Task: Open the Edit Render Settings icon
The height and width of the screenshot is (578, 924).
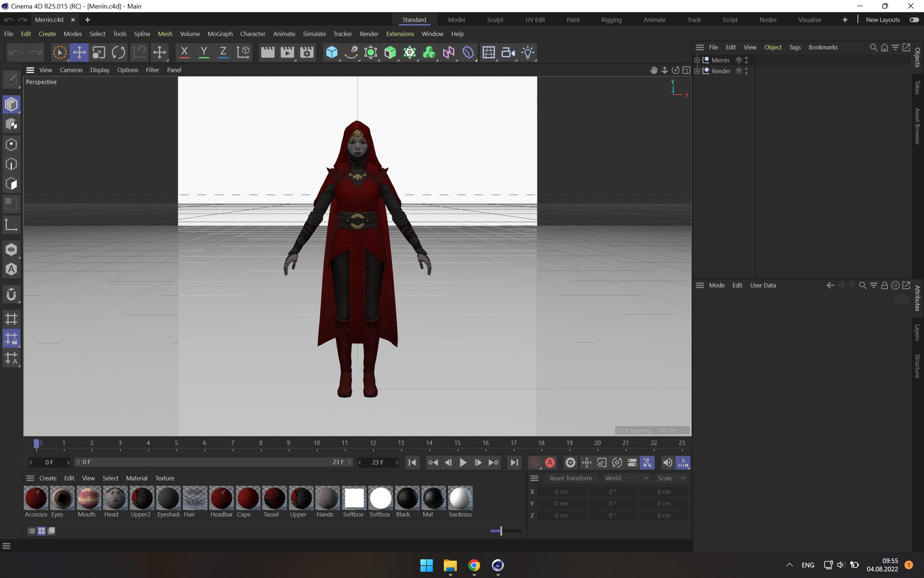Action: point(307,52)
